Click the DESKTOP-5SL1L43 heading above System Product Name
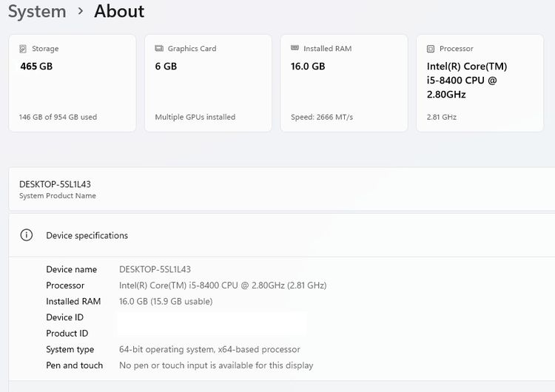The width and height of the screenshot is (555, 392). click(55, 184)
